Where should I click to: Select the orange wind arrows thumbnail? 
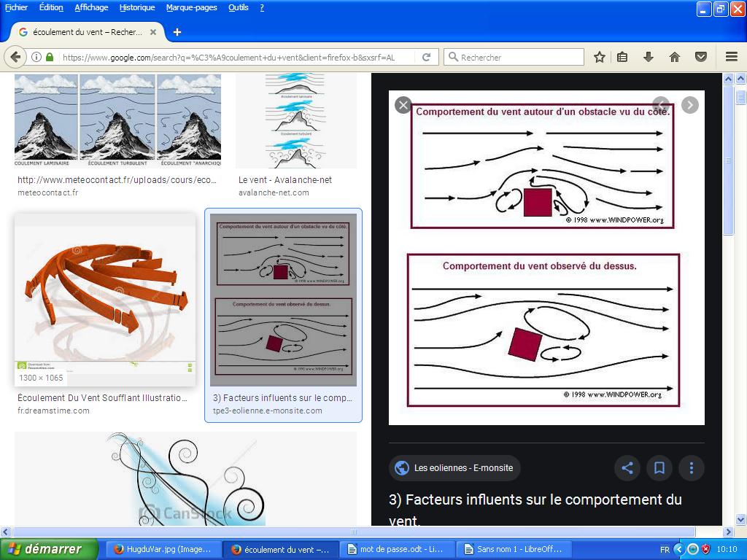[105, 299]
